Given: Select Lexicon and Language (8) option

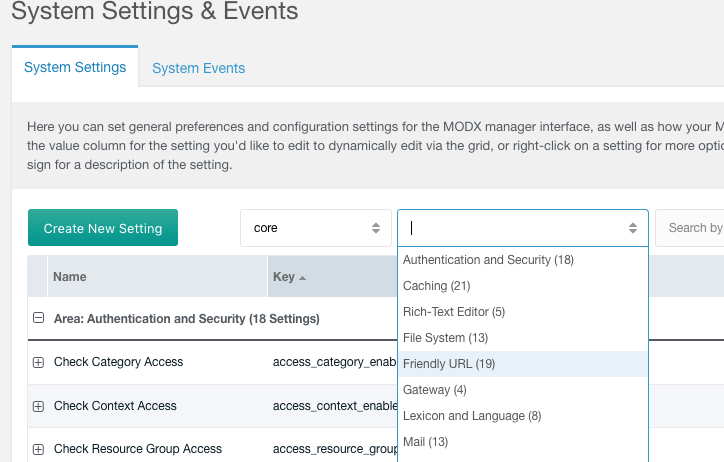Looking at the screenshot, I should (523, 416).
